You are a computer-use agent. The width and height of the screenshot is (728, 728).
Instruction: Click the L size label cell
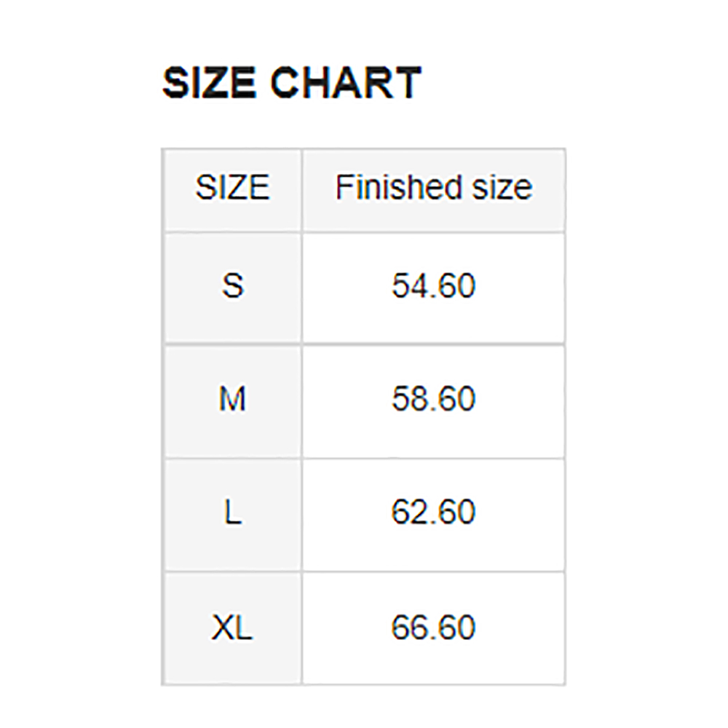[233, 515]
